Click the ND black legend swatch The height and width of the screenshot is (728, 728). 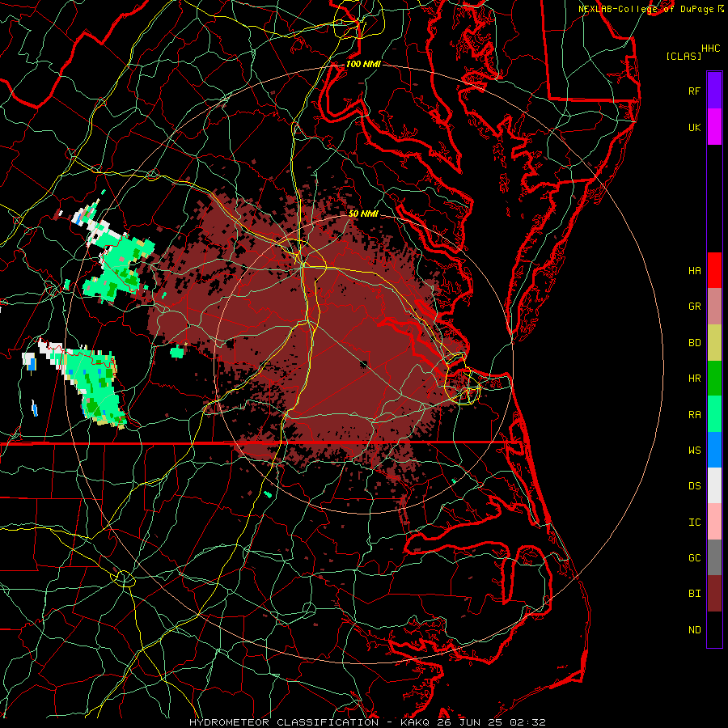coord(714,629)
